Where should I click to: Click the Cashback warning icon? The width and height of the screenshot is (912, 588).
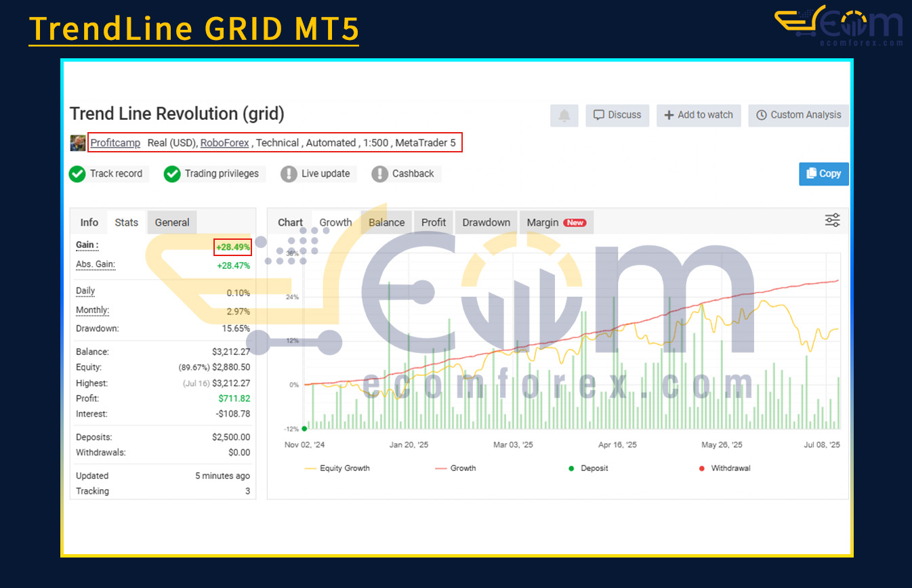tap(380, 174)
